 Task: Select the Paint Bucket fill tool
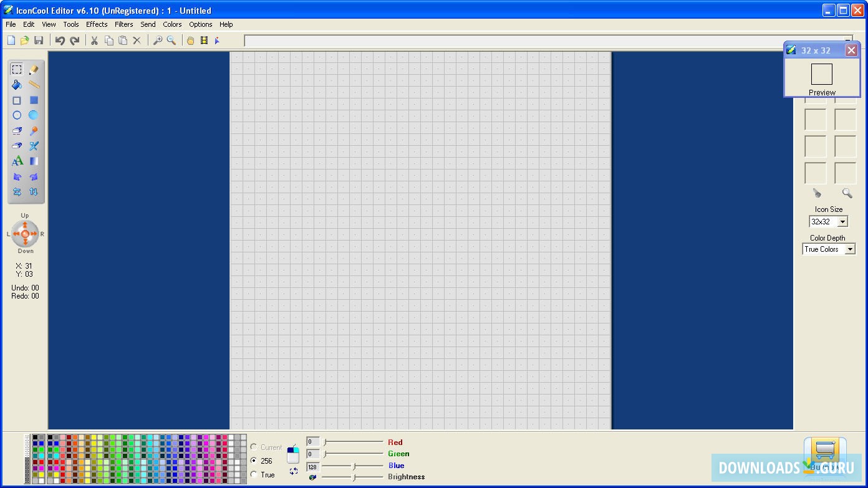[x=17, y=85]
